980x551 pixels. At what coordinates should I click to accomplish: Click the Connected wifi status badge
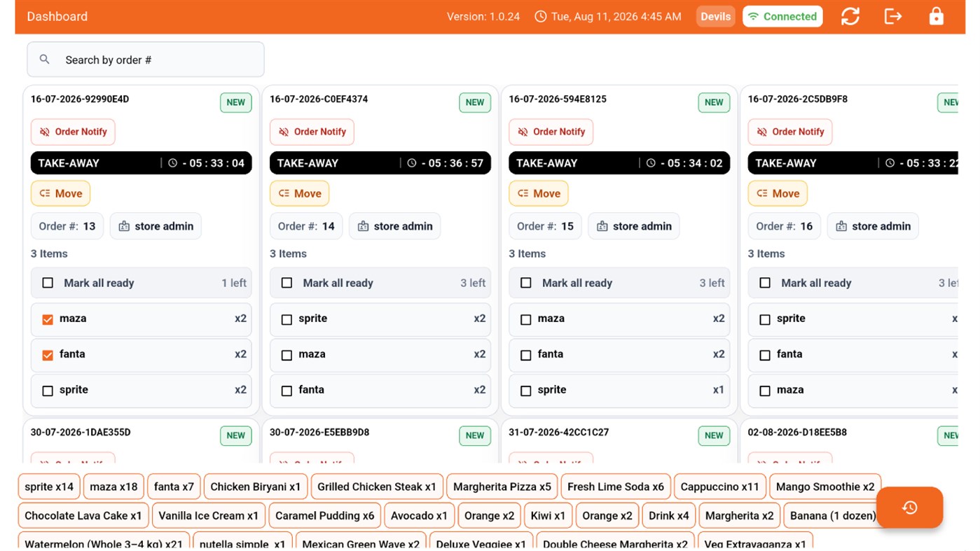tap(782, 16)
